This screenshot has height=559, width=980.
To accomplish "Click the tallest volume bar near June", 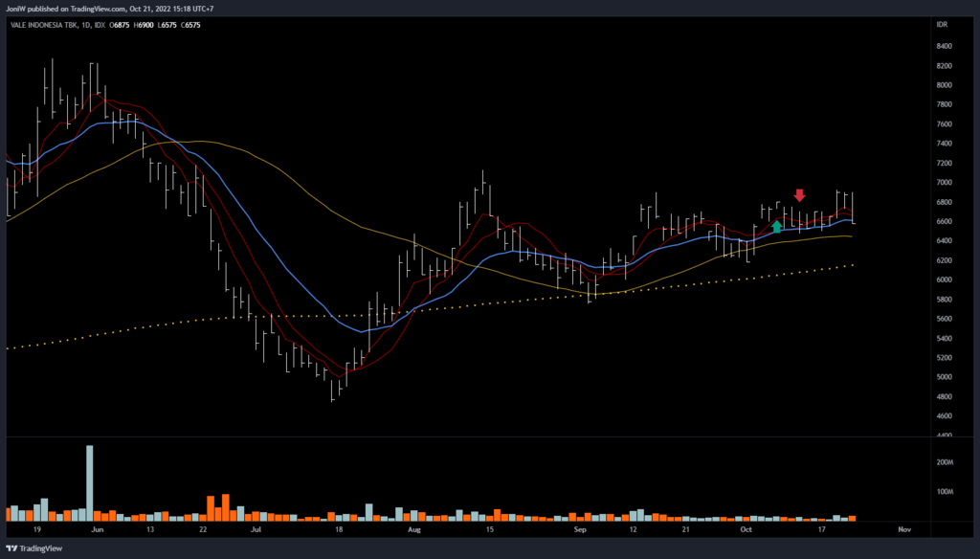I will click(x=89, y=482).
